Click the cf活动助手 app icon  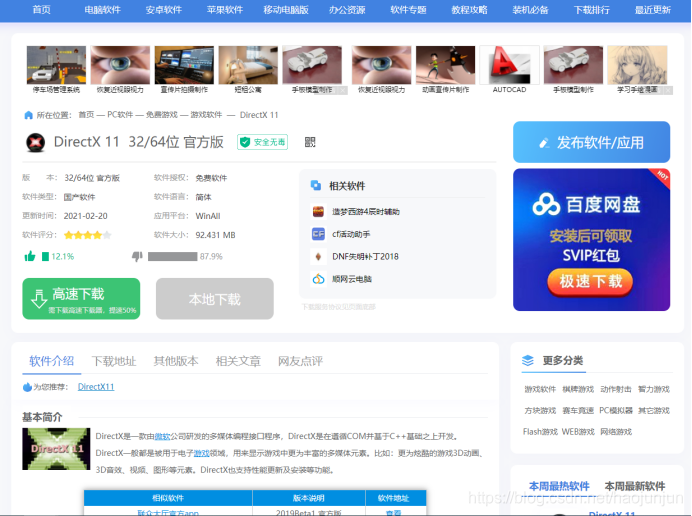point(318,234)
